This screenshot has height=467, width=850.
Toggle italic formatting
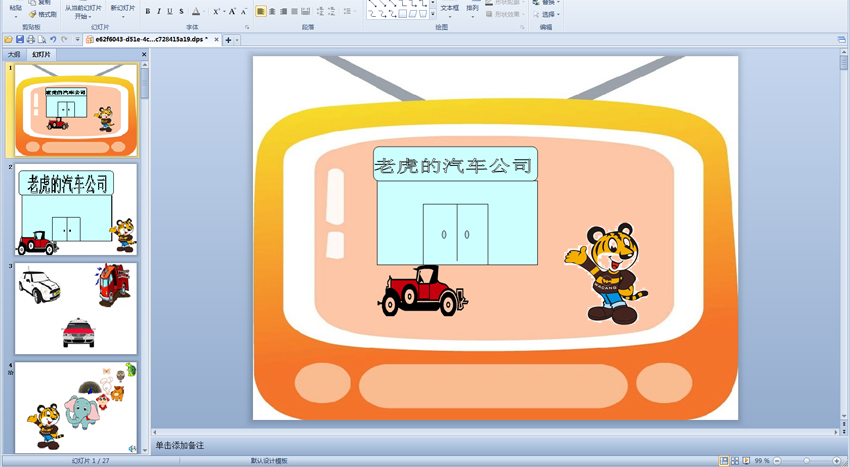pos(159,11)
